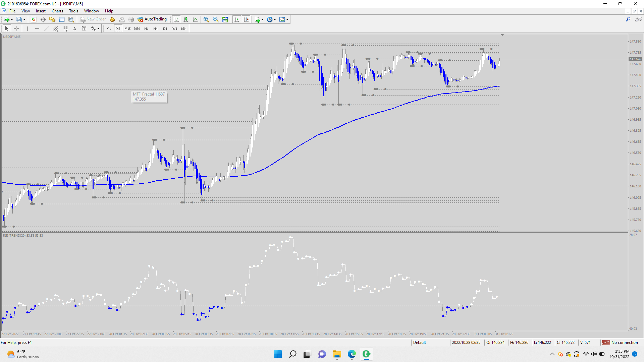Expand the Templates dropdown arrow
This screenshot has height=362, width=644.
[x=287, y=19]
